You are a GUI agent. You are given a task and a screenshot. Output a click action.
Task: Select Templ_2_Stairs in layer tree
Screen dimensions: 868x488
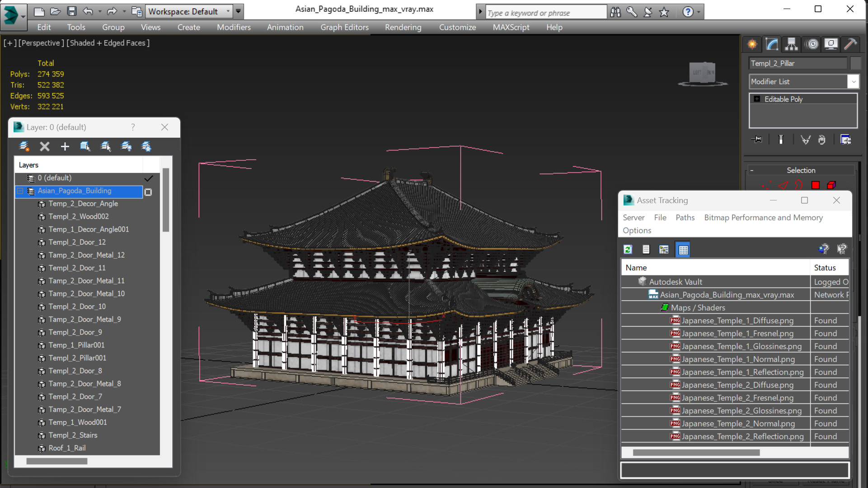click(72, 435)
